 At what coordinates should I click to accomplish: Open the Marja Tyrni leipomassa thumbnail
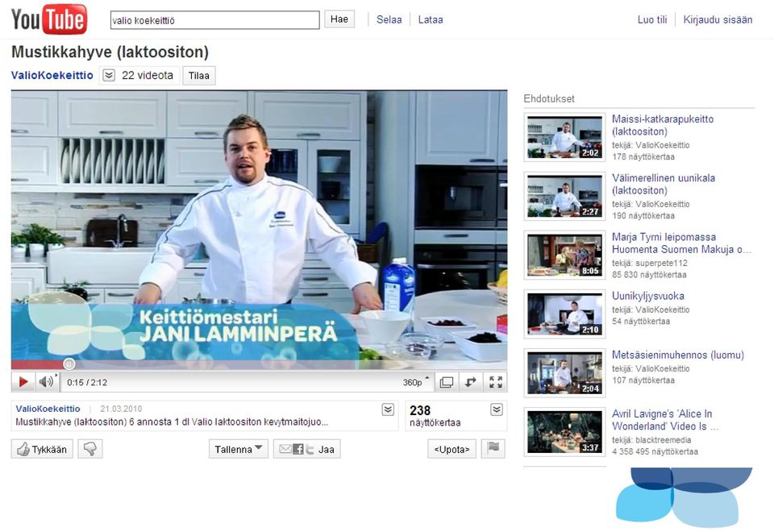[564, 256]
